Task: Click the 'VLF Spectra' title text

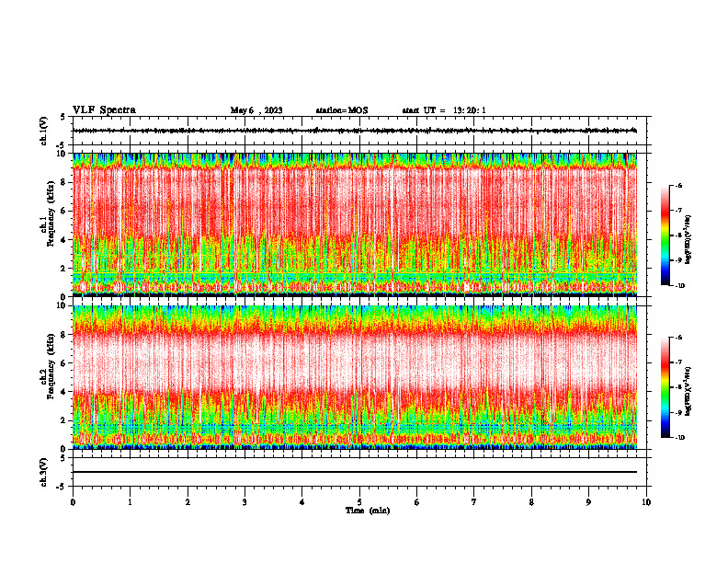Action: [104, 110]
